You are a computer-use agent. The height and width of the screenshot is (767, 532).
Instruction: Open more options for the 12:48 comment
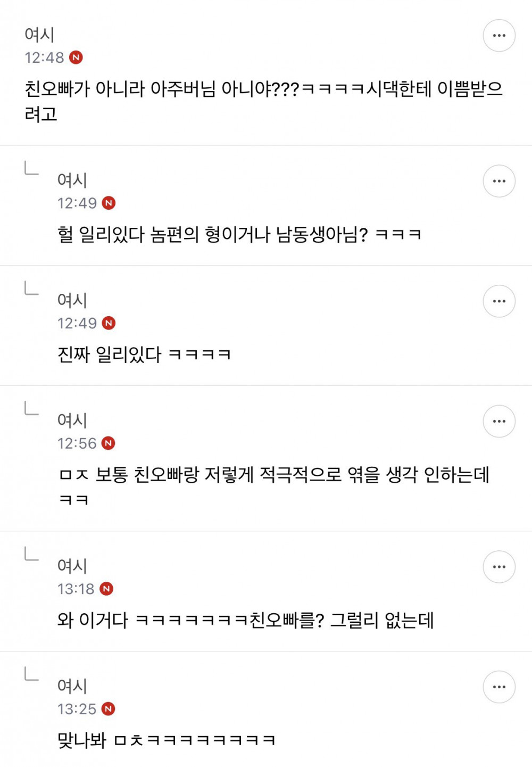(x=499, y=36)
